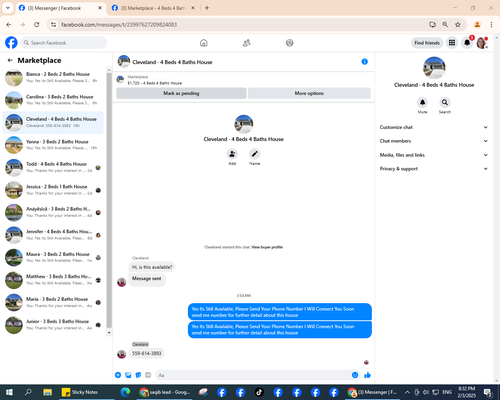Open Todd - 4 Beds 4 Baths House chat
Image resolution: width=500 pixels, height=400 pixels.
tap(53, 167)
